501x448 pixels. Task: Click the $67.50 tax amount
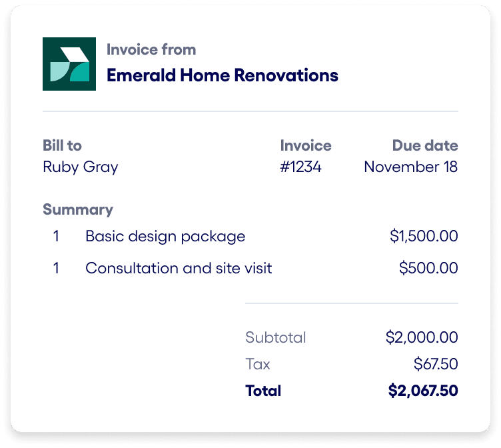[436, 364]
